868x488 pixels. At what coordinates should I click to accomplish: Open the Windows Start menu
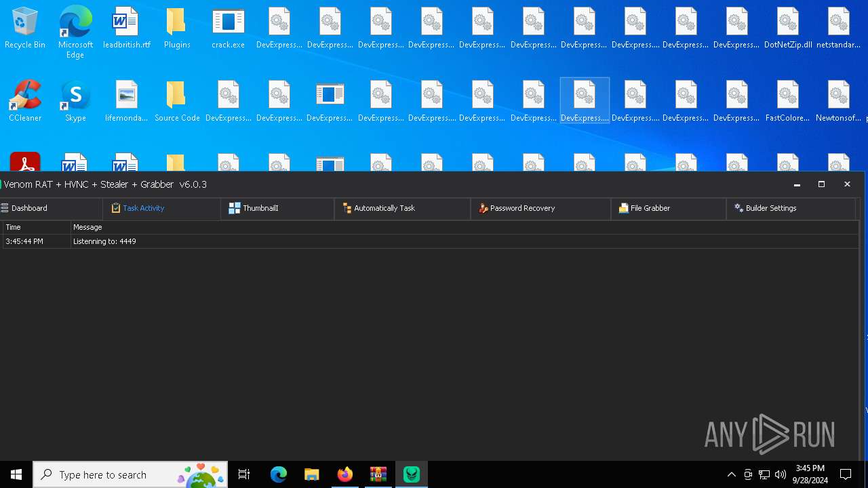[x=16, y=474]
